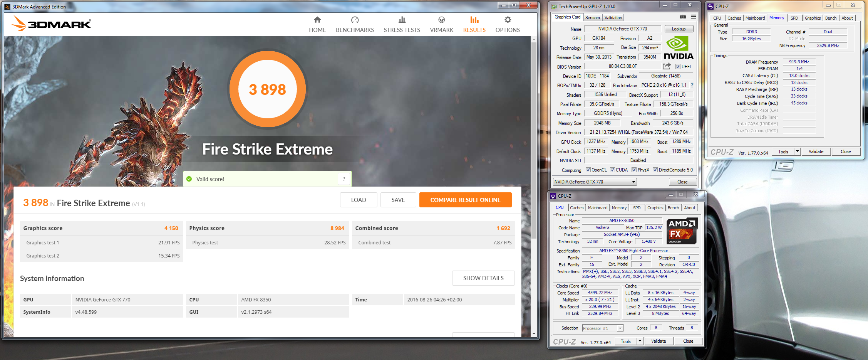Click the CPU-Z memory window title icon
868x360 pixels.
pyautogui.click(x=710, y=7)
